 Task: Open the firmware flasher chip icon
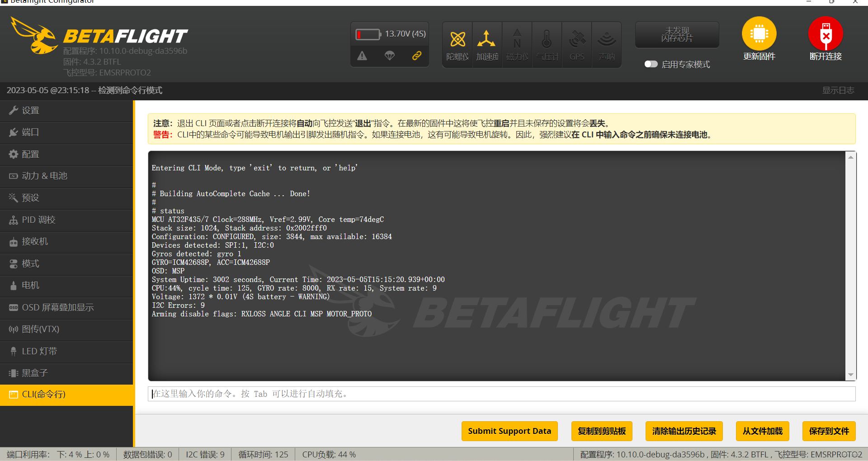pyautogui.click(x=759, y=33)
